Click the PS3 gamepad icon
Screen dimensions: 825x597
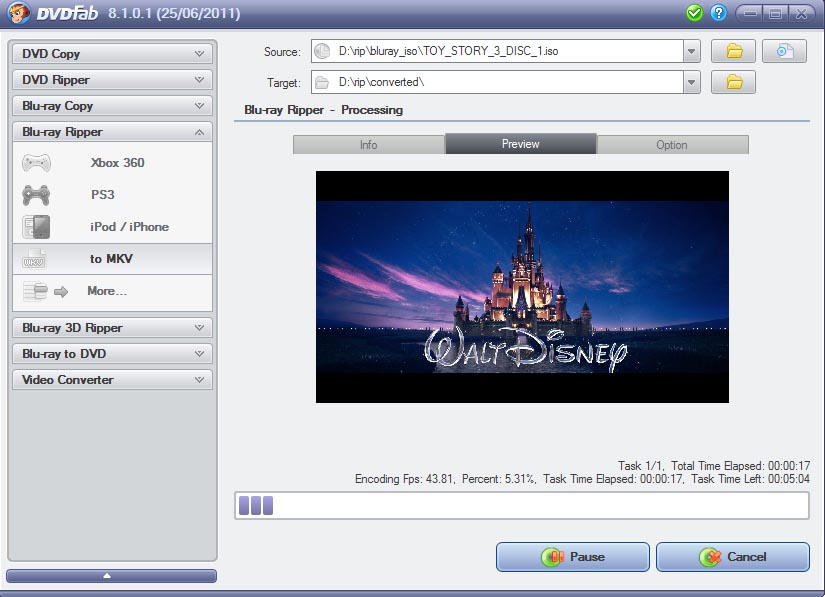point(37,194)
